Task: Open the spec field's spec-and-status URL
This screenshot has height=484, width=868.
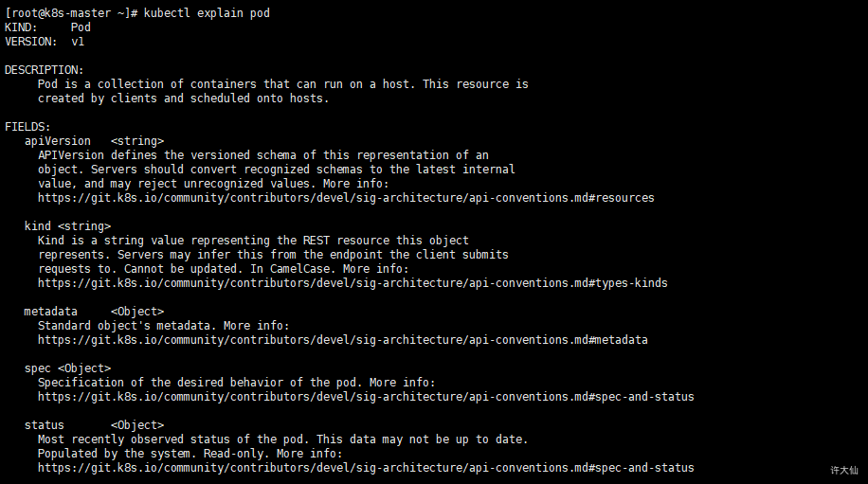Action: click(x=366, y=397)
